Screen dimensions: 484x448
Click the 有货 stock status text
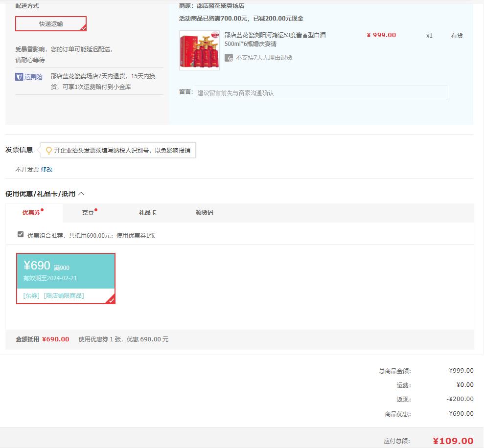(457, 36)
